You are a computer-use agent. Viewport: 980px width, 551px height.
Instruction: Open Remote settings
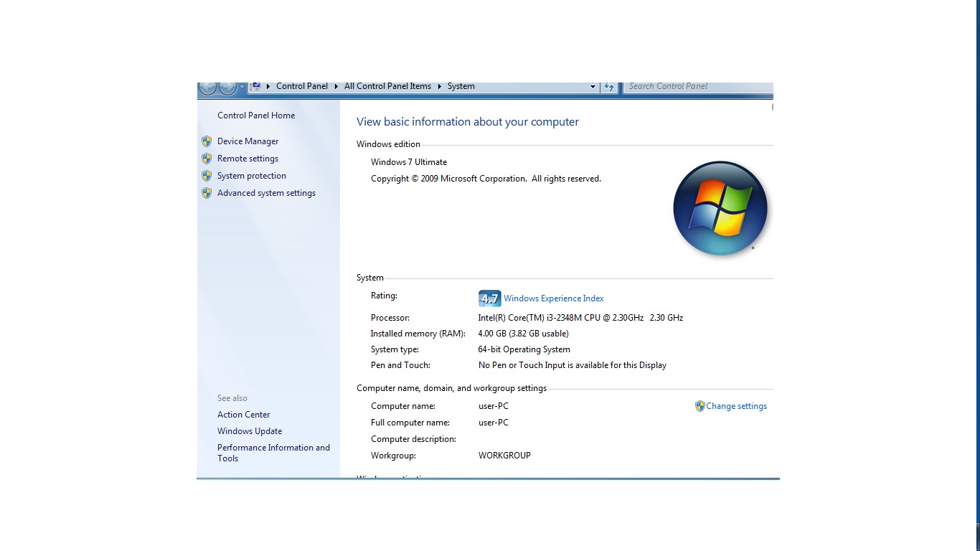click(248, 159)
